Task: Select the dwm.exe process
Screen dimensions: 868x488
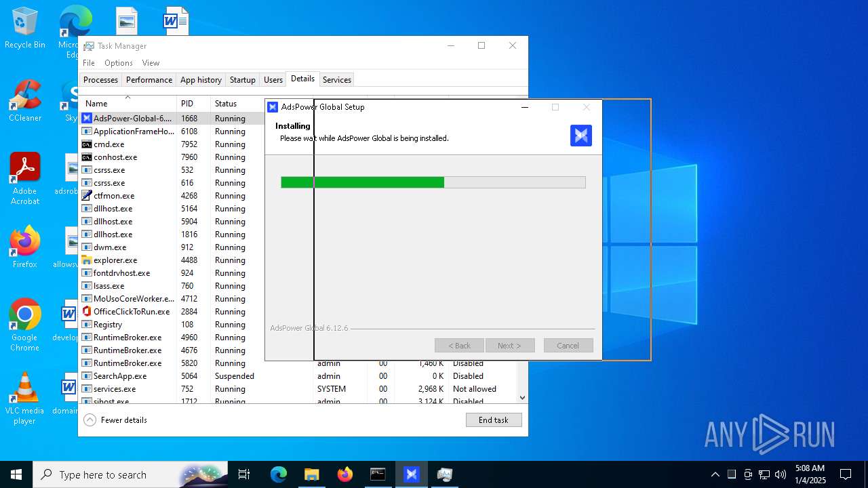Action: pyautogui.click(x=172, y=247)
